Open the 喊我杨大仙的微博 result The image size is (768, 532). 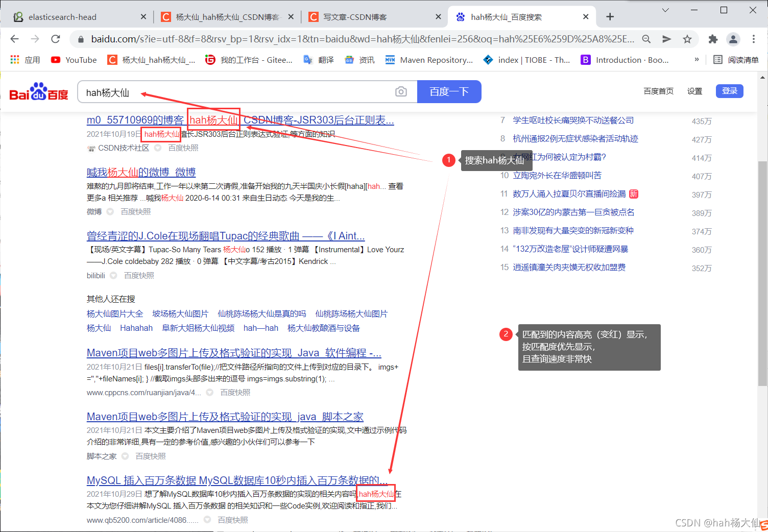[141, 172]
